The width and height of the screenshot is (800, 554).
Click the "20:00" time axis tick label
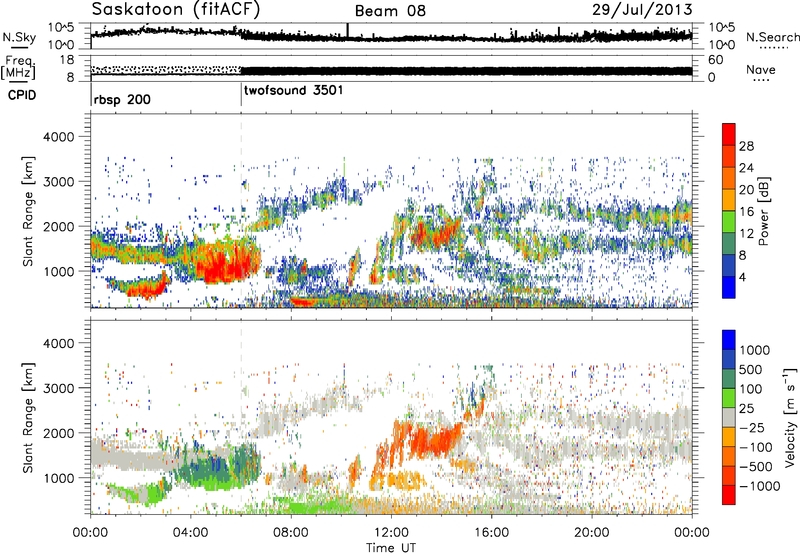tap(592, 533)
